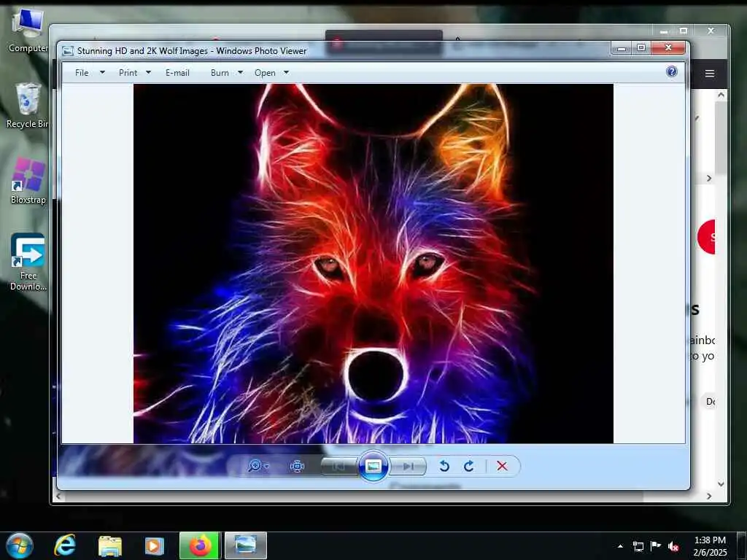
Task: Close the Windows Photo Viewer window
Action: [668, 47]
